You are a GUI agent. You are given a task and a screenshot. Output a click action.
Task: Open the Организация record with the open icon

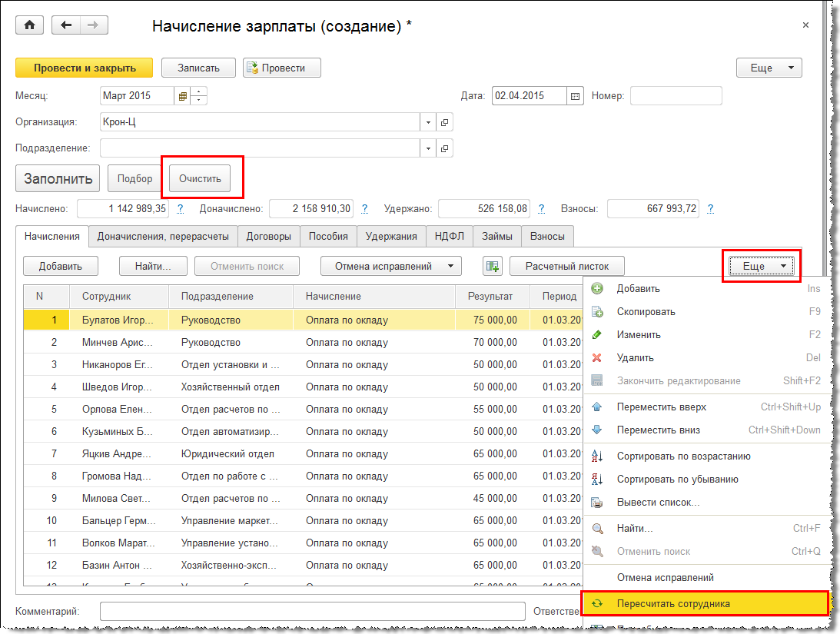(444, 122)
